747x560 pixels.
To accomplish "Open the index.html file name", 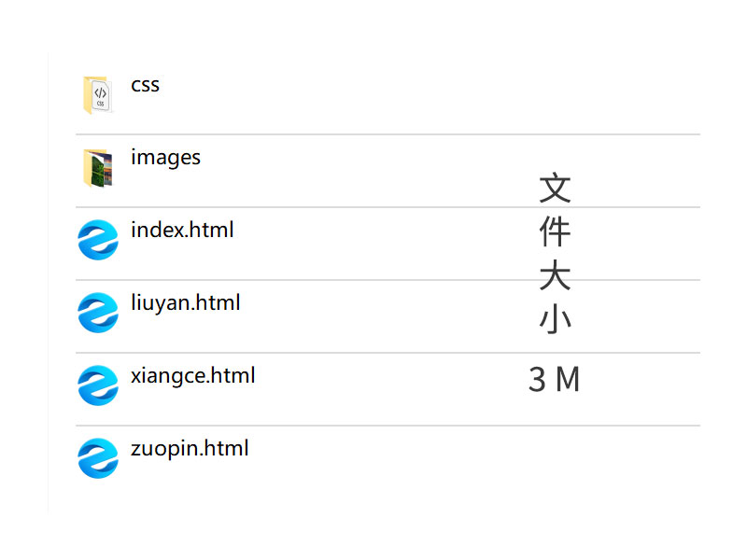I will 182,230.
